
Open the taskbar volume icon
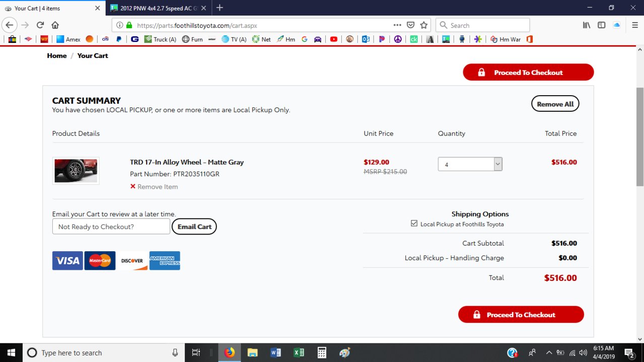click(583, 352)
